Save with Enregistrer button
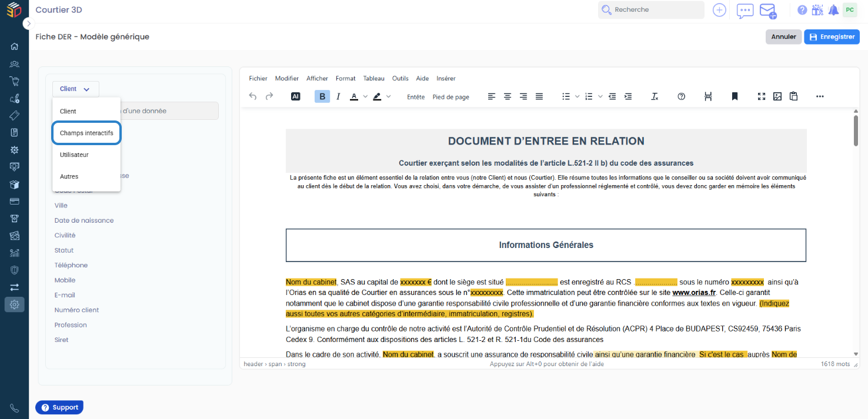The image size is (868, 419). [832, 36]
